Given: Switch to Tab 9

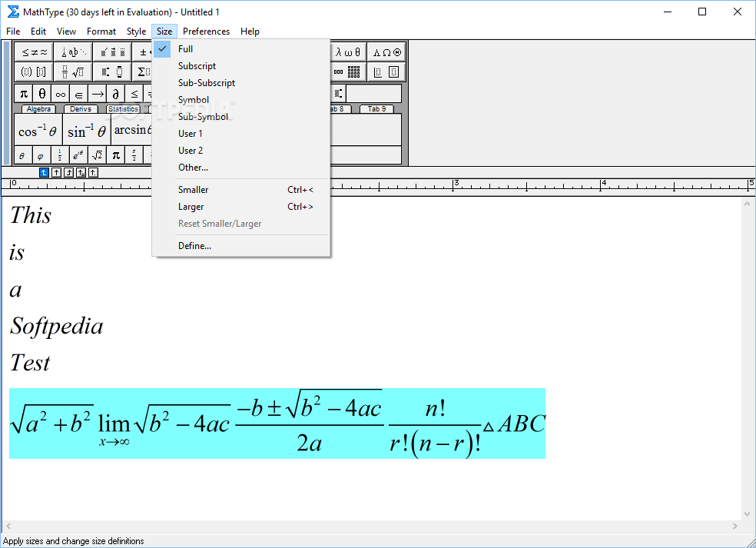Looking at the screenshot, I should click(376, 109).
